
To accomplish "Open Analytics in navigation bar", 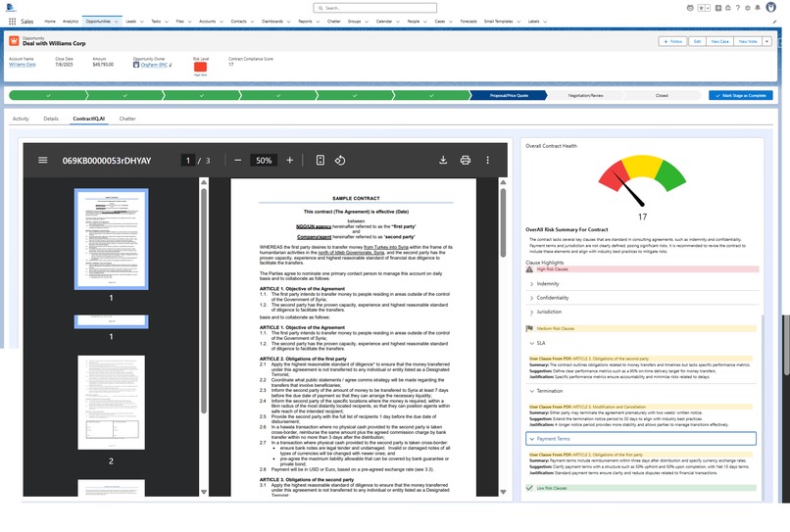I will click(71, 22).
